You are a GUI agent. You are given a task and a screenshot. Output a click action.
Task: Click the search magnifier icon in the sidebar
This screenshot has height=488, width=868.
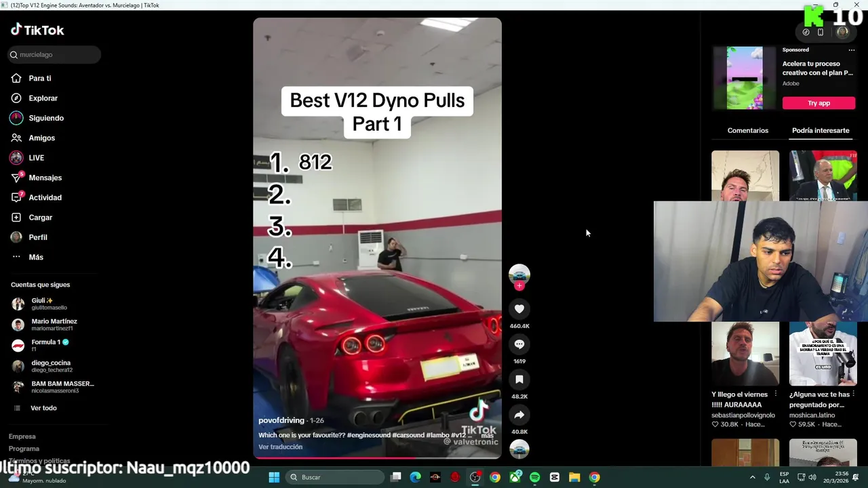pyautogui.click(x=14, y=54)
